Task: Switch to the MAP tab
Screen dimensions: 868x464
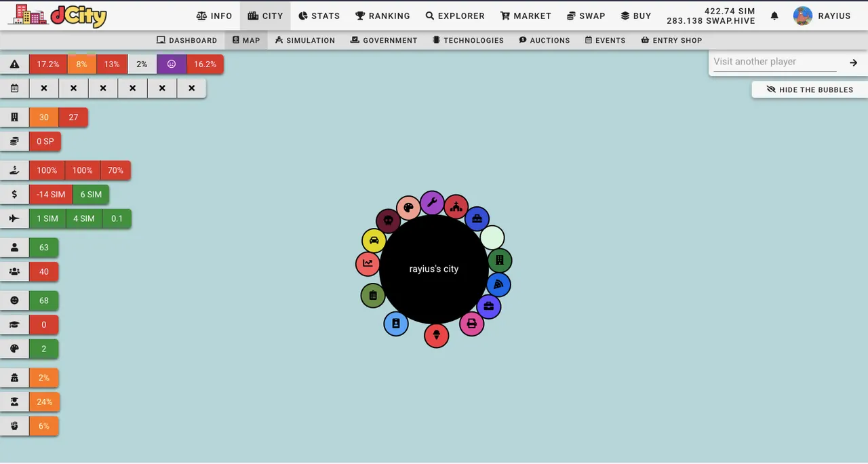Action: tap(246, 40)
